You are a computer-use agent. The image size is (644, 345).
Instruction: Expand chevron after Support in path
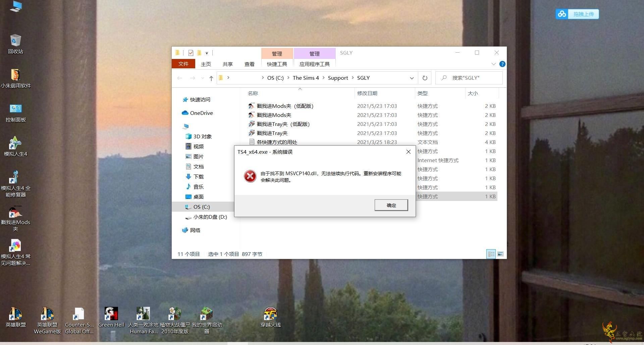click(x=353, y=78)
